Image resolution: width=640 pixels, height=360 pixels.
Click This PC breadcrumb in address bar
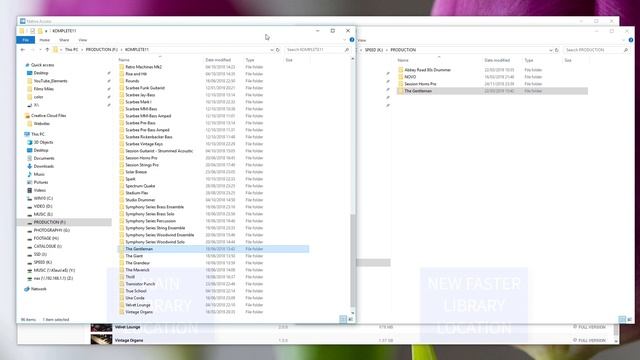pos(71,50)
